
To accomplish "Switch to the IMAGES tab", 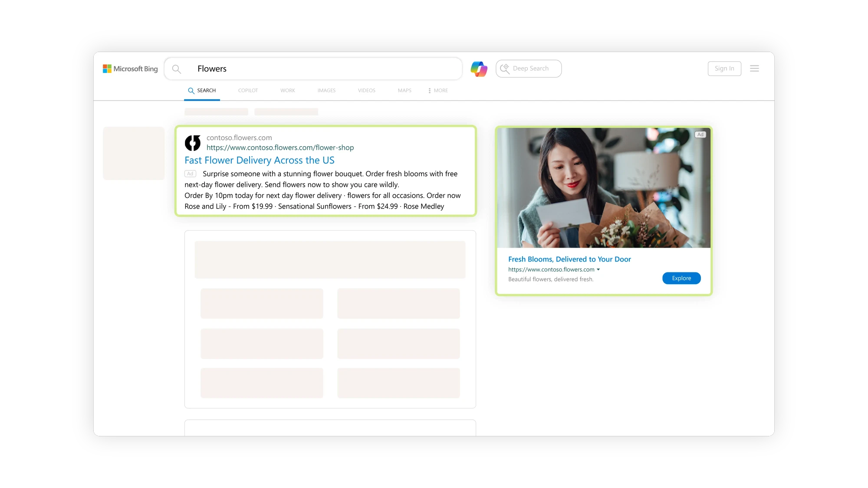I will tap(326, 90).
